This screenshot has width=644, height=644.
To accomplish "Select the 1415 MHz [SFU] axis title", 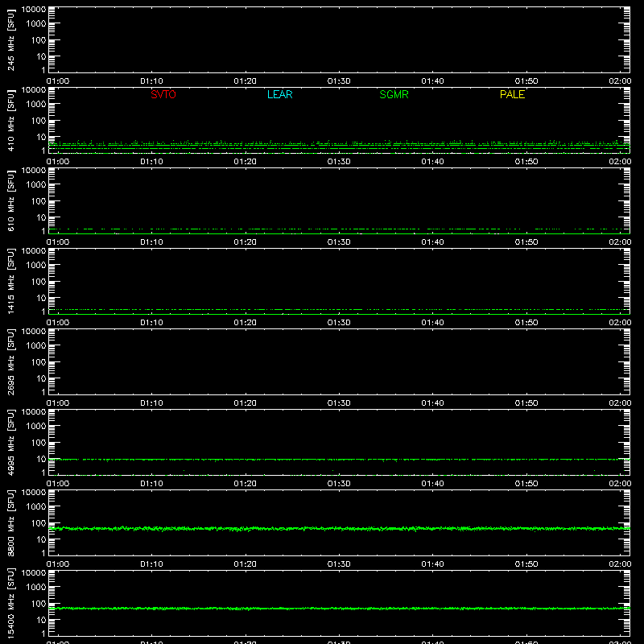I will (x=10, y=281).
